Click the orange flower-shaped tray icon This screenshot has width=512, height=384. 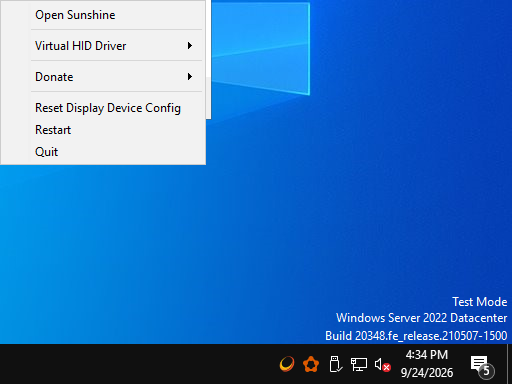311,364
